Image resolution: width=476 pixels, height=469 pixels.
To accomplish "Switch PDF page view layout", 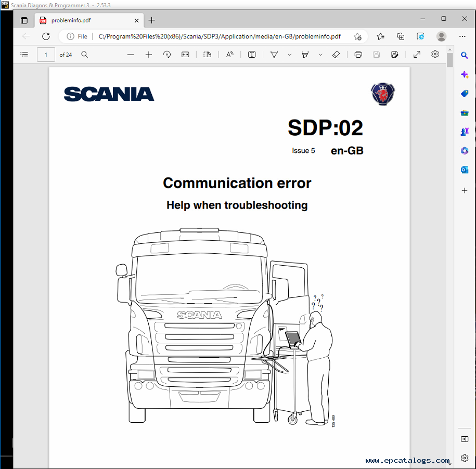I will click(x=208, y=55).
